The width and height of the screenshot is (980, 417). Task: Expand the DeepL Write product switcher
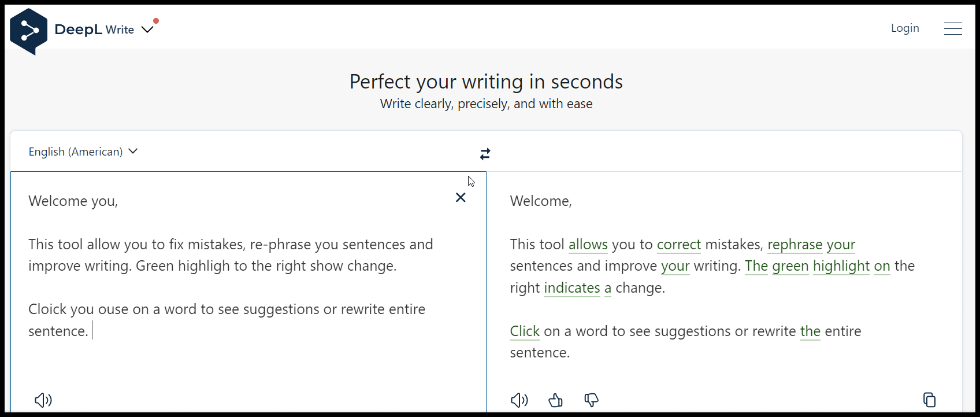coord(148,29)
